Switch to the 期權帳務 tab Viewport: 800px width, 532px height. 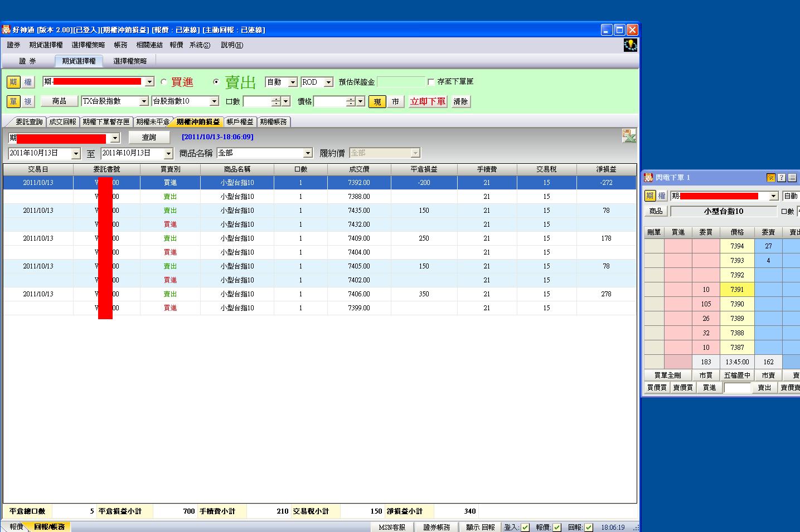273,121
